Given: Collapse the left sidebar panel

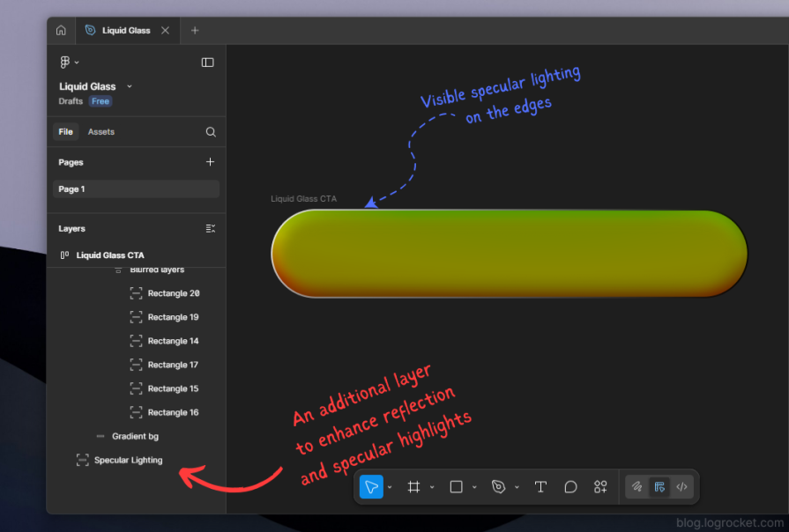Looking at the screenshot, I should (x=208, y=62).
